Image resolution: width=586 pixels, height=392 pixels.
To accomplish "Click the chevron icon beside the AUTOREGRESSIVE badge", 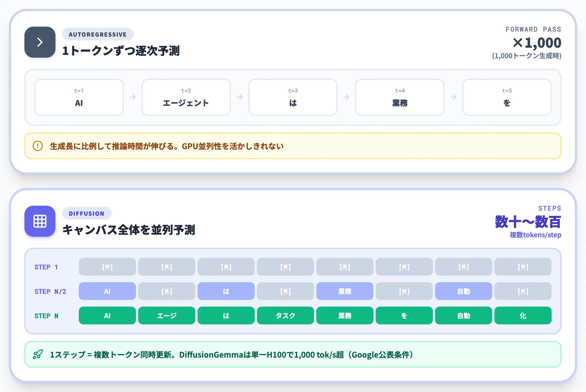I will (x=40, y=42).
